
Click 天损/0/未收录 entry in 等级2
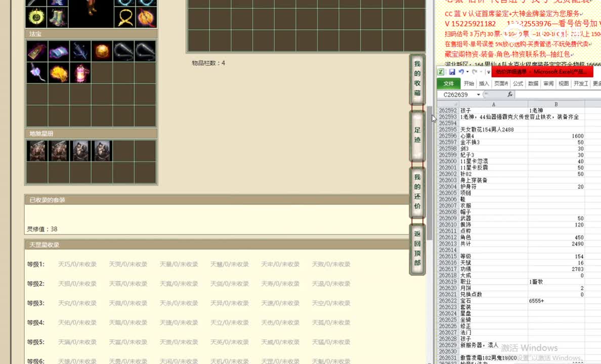tap(77, 284)
